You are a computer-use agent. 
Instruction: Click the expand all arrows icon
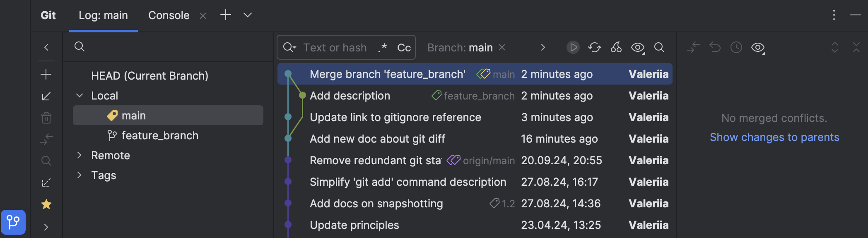[x=835, y=47]
